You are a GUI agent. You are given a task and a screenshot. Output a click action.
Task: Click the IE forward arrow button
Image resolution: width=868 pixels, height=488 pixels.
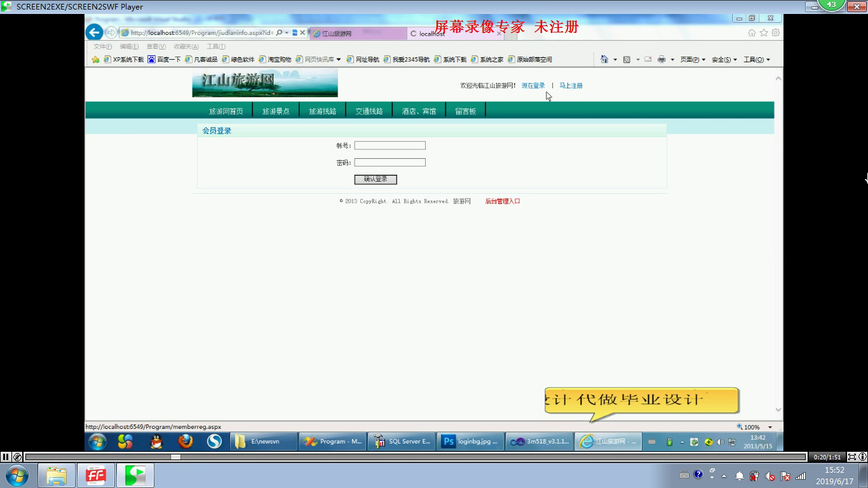click(111, 32)
